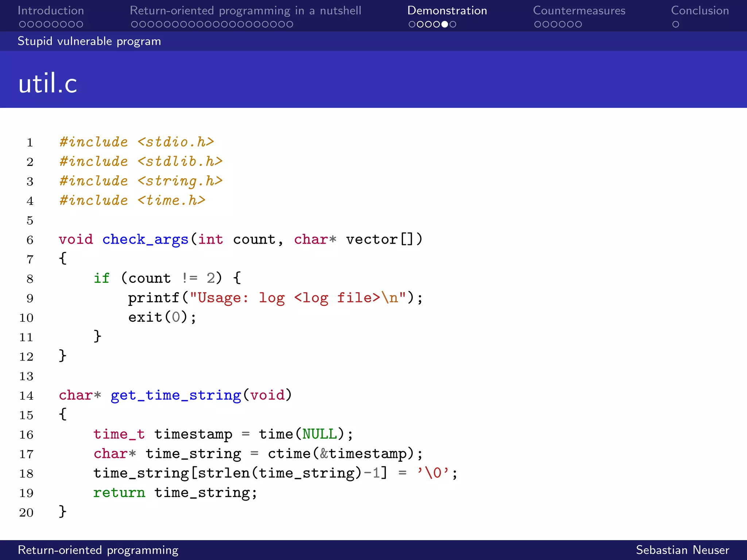
Task: Click last dot under Return-oriented programming section
Action: click(289, 24)
